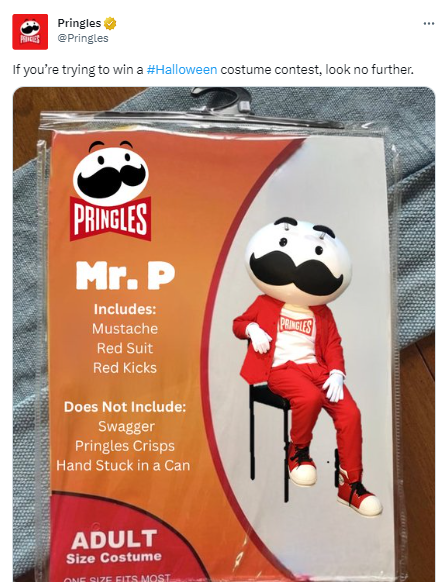Click the Pringles display name
The width and height of the screenshot is (446, 582).
(x=79, y=23)
